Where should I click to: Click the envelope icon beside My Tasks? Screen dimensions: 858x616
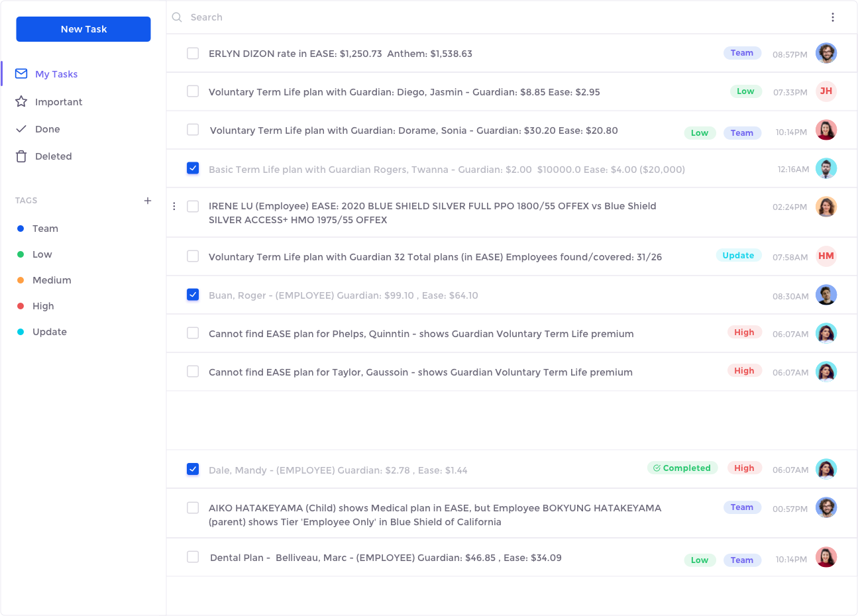(21, 74)
